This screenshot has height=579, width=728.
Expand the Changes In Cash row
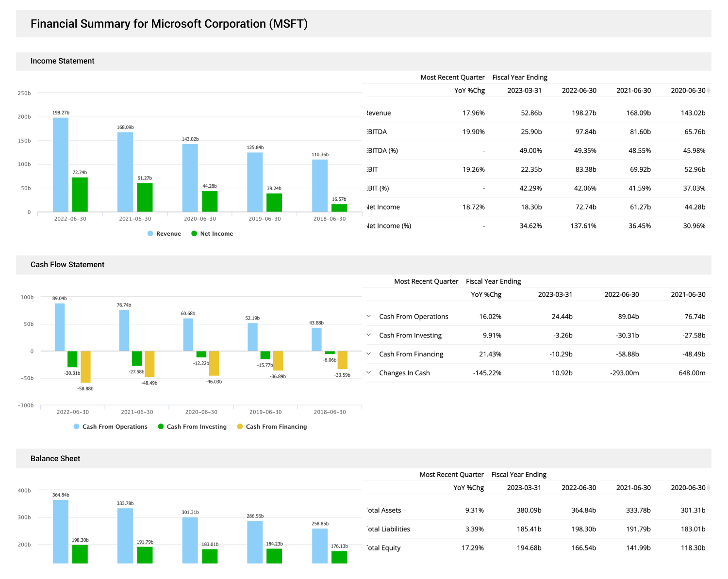pos(369,372)
